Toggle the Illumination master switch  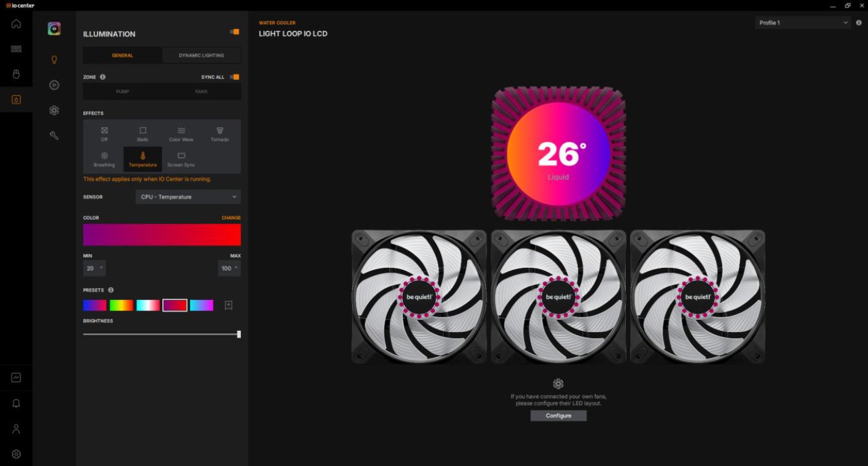click(234, 31)
